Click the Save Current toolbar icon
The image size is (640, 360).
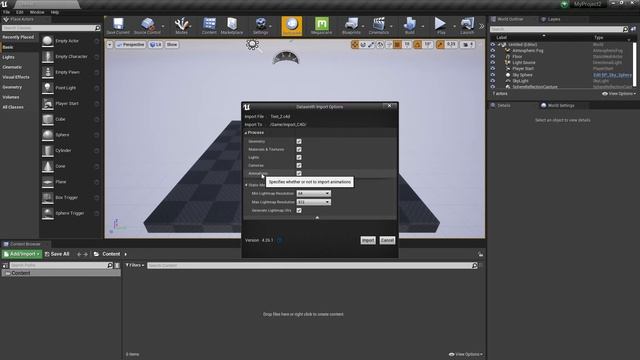point(118,24)
